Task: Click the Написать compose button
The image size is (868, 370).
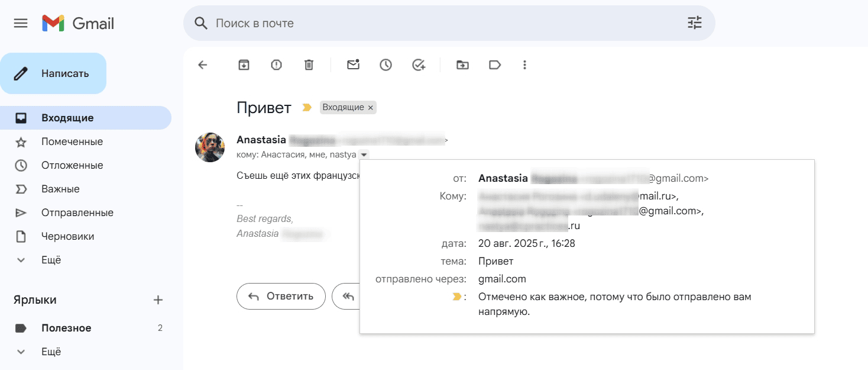Action: [x=53, y=73]
